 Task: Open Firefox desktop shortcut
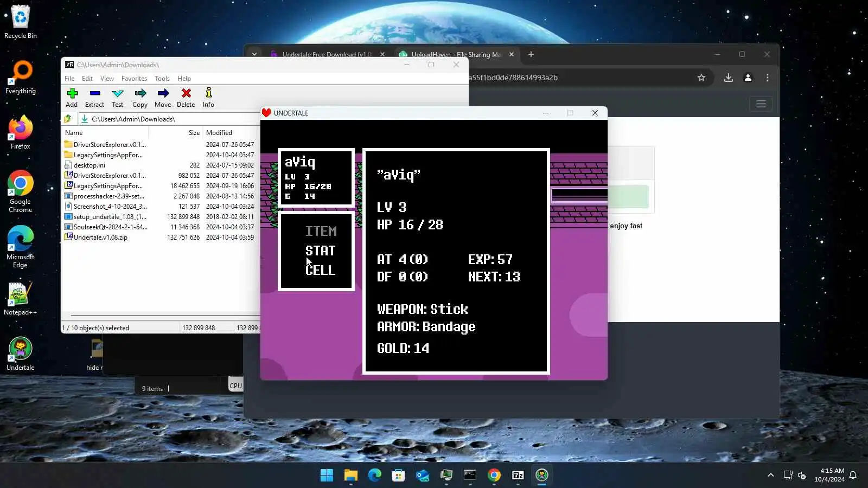(x=21, y=133)
